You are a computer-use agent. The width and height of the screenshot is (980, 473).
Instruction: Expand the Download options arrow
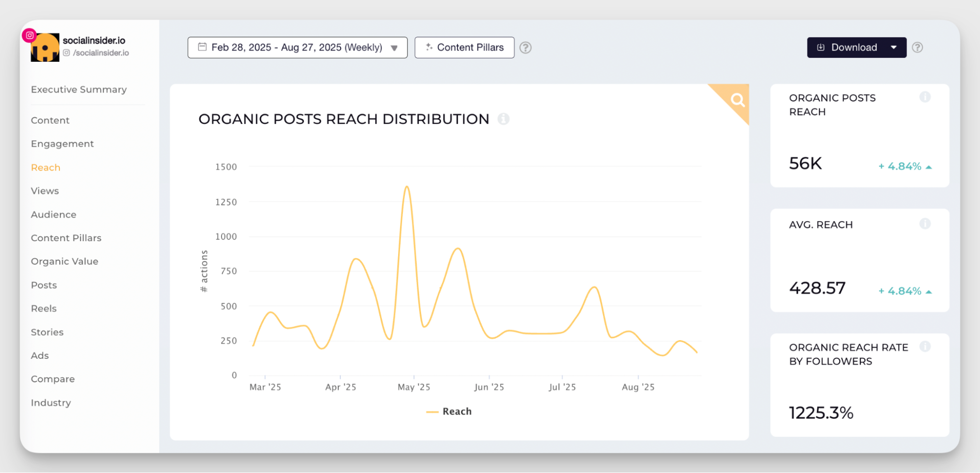(894, 48)
